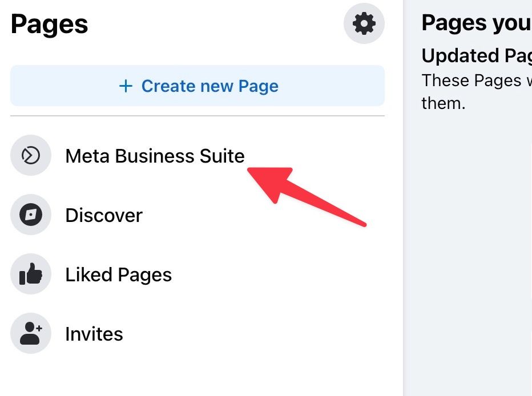
Task: Select the Liked Pages text label
Action: point(118,274)
